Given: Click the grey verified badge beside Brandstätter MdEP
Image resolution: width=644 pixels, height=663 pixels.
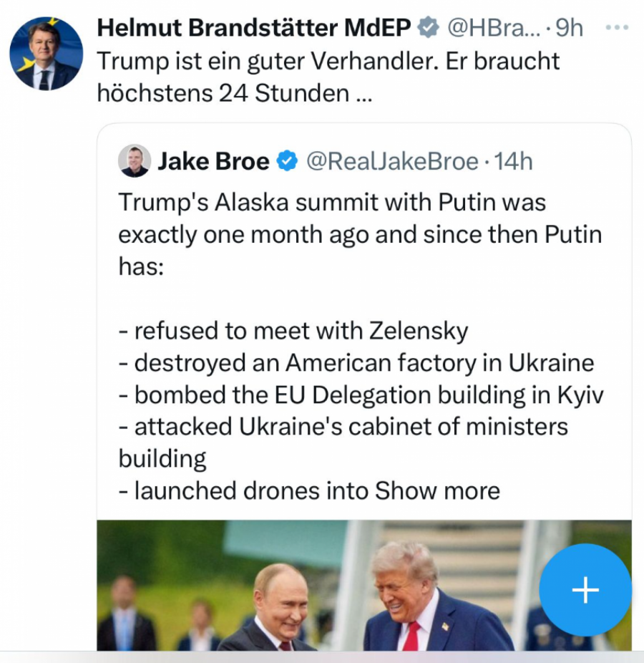Looking at the screenshot, I should (x=428, y=29).
